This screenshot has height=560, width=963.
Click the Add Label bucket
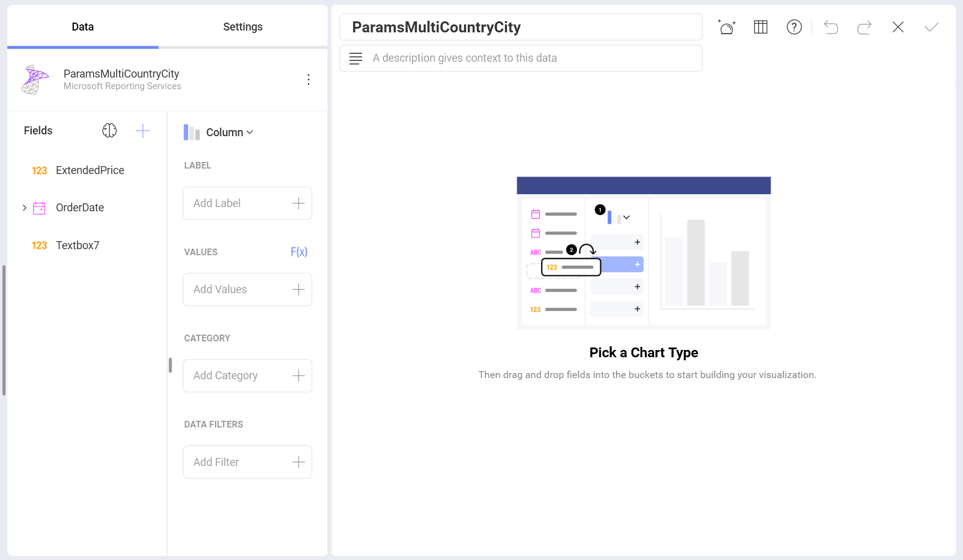[x=247, y=203]
